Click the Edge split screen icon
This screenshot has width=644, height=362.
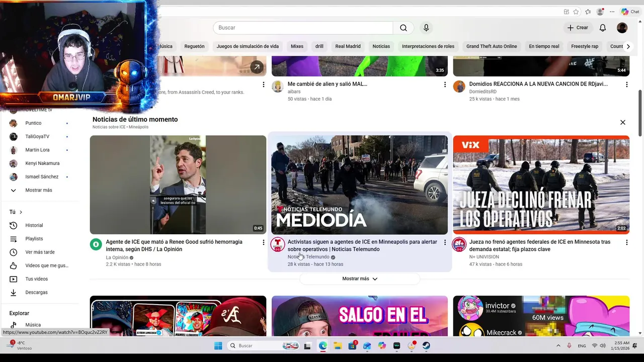566,12
